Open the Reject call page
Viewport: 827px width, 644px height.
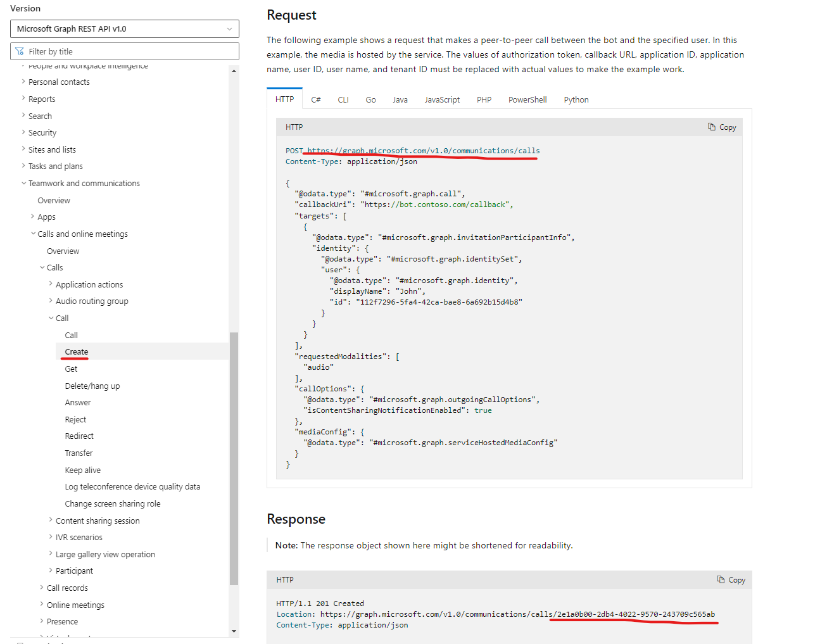tap(75, 420)
